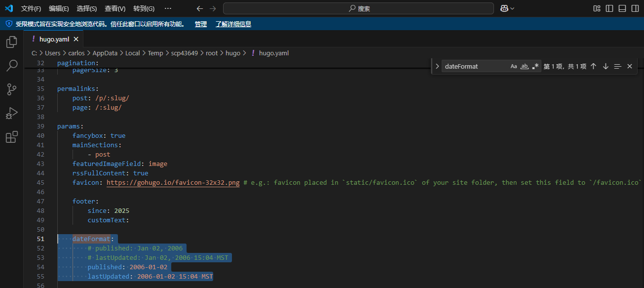Screen dimensions: 644x288
Task: Click the AppData breadcrumb segment
Action: coord(105,53)
